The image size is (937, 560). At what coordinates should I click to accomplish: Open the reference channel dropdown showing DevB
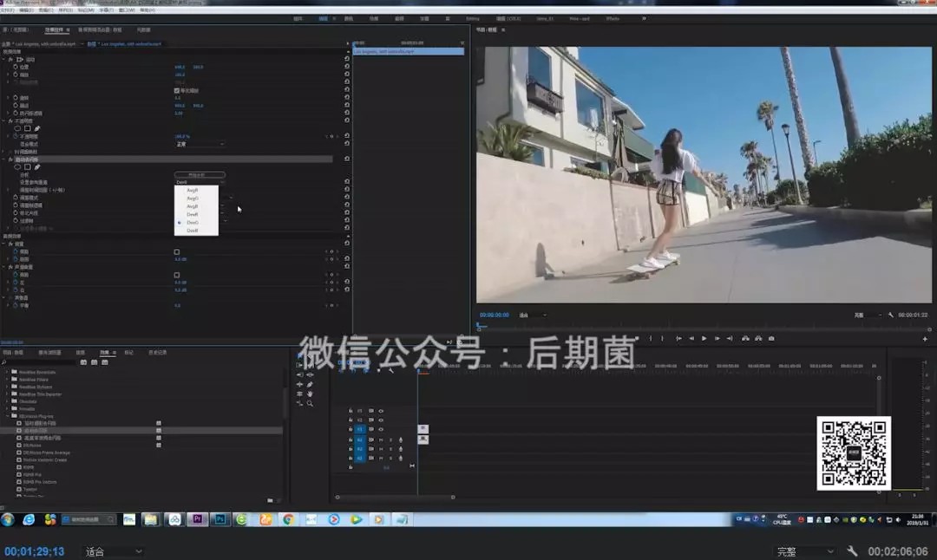(x=200, y=182)
